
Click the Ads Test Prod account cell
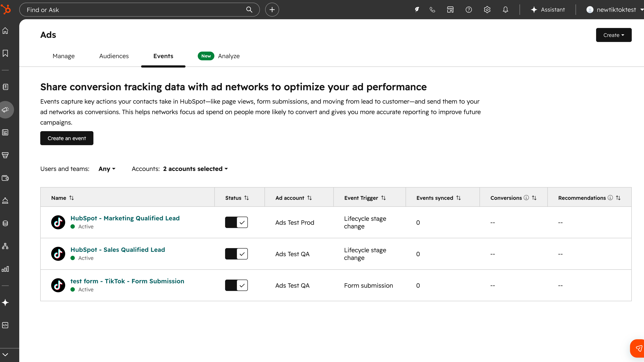pyautogui.click(x=294, y=222)
